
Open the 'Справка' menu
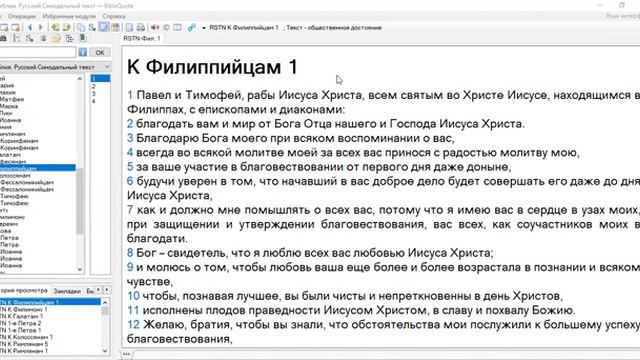pyautogui.click(x=114, y=16)
